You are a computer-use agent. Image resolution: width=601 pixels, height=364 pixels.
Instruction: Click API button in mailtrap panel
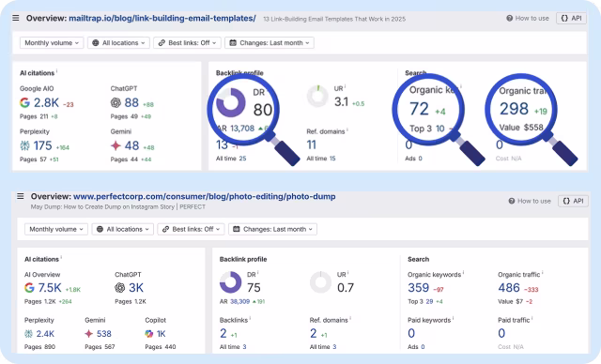pyautogui.click(x=571, y=18)
